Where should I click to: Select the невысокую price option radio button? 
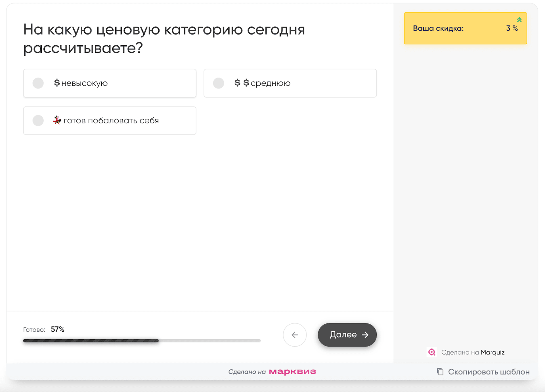coord(38,83)
